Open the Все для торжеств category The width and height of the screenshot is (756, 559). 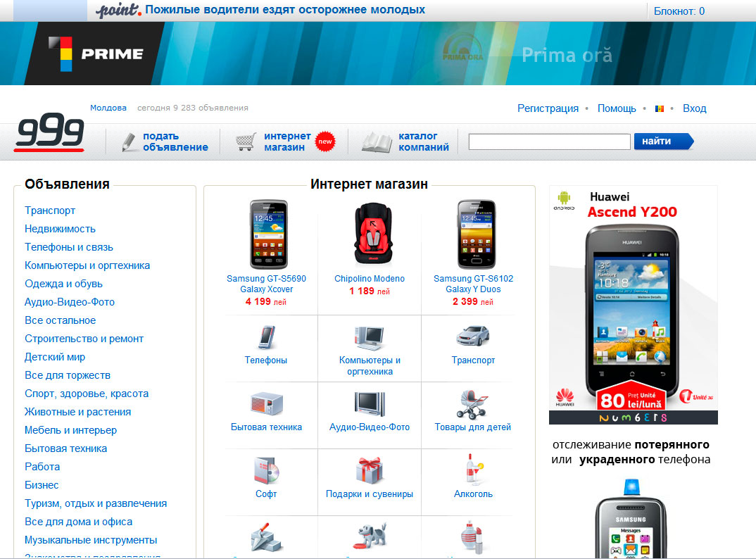tap(68, 376)
